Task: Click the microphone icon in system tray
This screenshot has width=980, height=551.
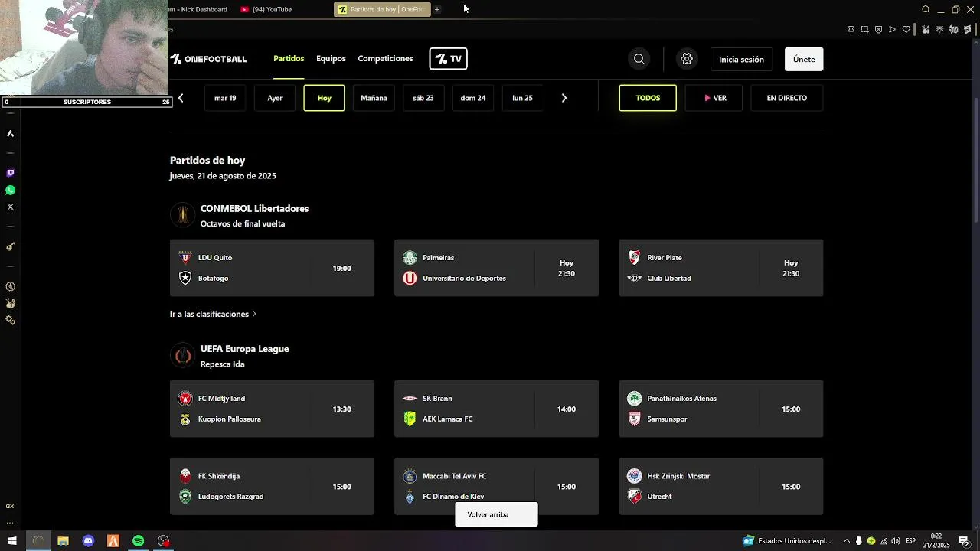Action: point(859,541)
